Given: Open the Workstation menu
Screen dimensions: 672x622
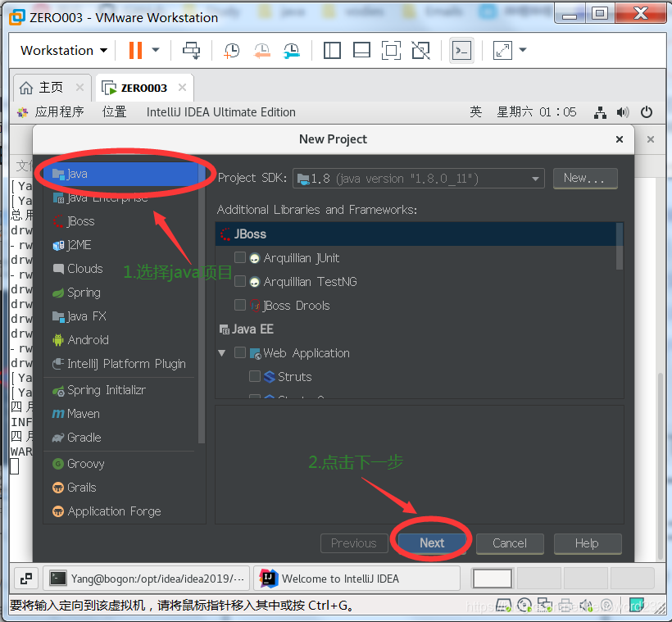Looking at the screenshot, I should 64,50.
